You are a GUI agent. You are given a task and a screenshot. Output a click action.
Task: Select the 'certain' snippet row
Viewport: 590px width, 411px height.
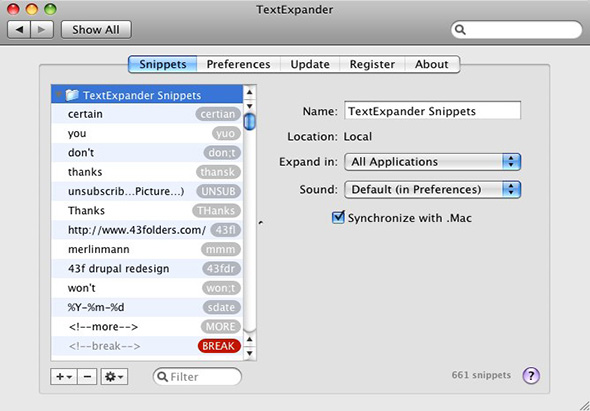point(147,114)
